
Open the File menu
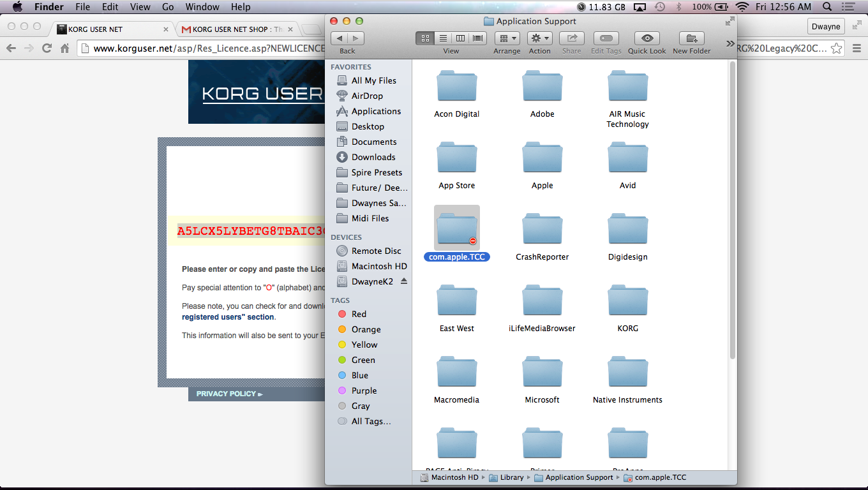(82, 7)
